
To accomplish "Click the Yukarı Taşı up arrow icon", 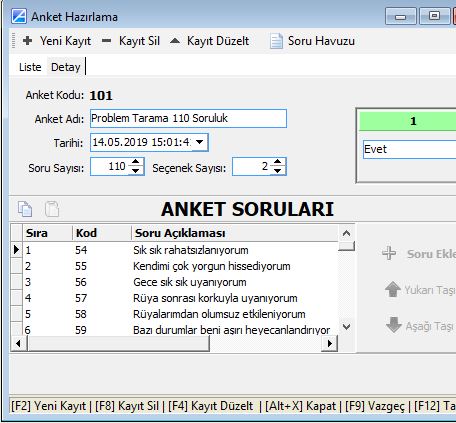I will pyautogui.click(x=393, y=289).
